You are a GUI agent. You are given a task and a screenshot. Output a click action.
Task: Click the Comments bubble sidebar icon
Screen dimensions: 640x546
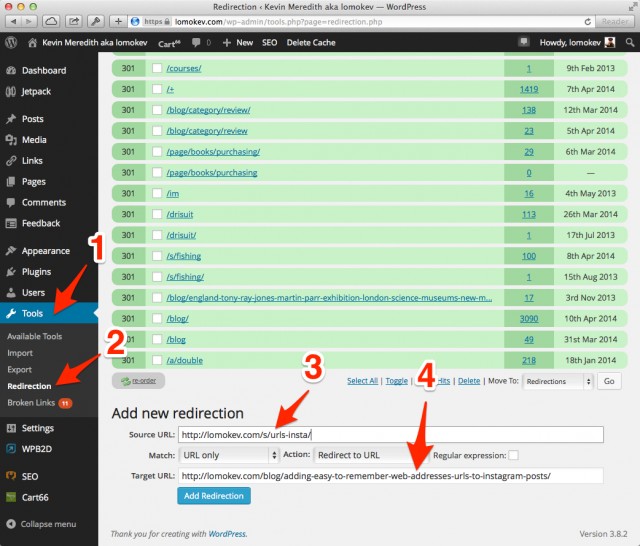11,202
